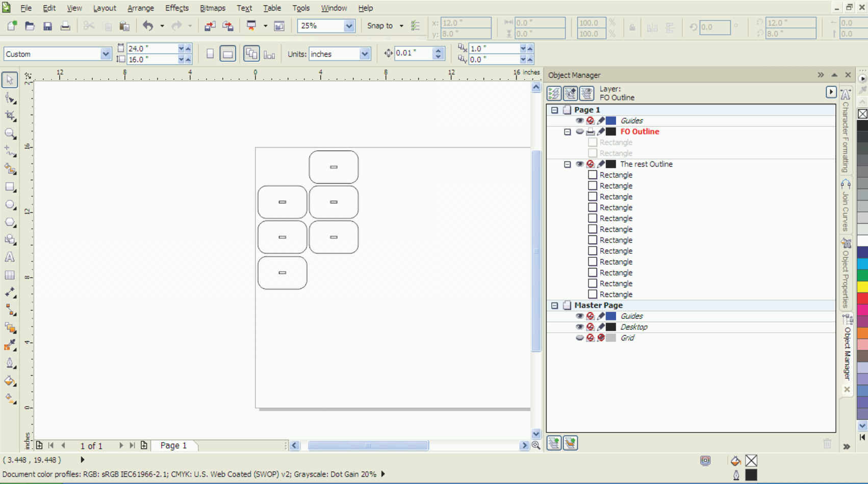868x484 pixels.
Task: Select the Outline pen tool
Action: pos(10,363)
